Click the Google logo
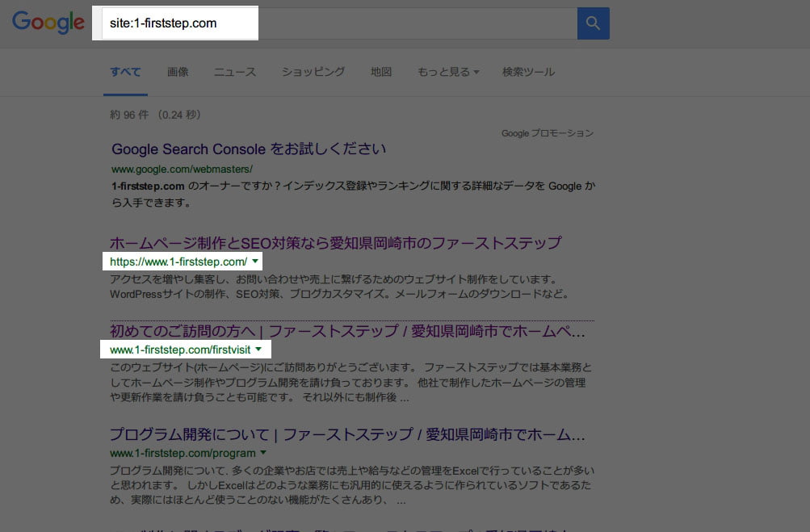The image size is (810, 532). point(48,23)
